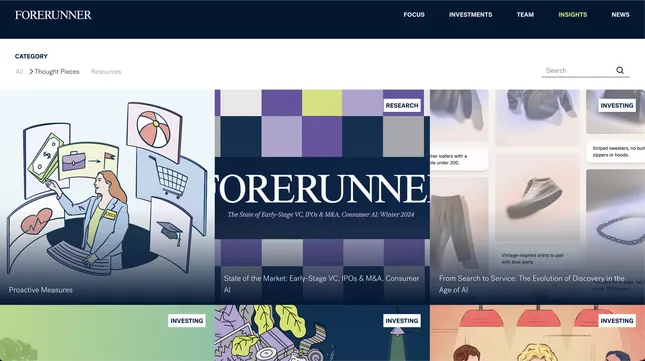This screenshot has height=361, width=645.
Task: Click the search magnifier icon
Action: coord(620,70)
